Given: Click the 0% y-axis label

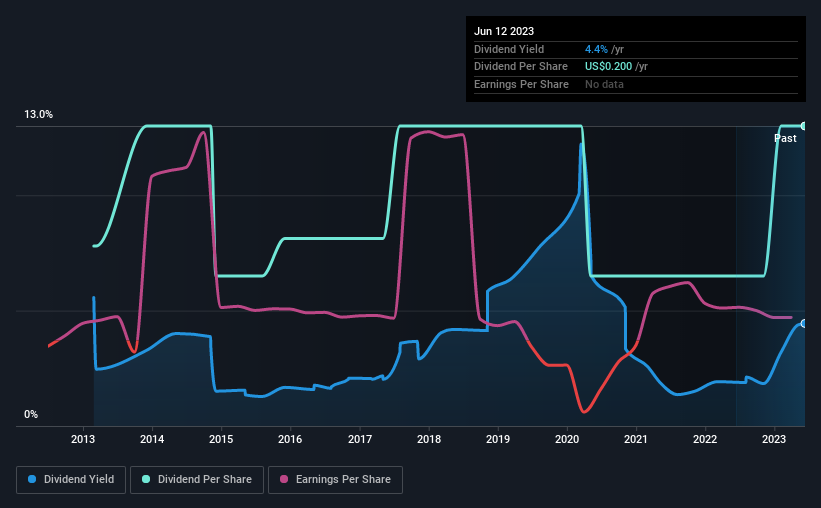Looking at the screenshot, I should tap(31, 414).
